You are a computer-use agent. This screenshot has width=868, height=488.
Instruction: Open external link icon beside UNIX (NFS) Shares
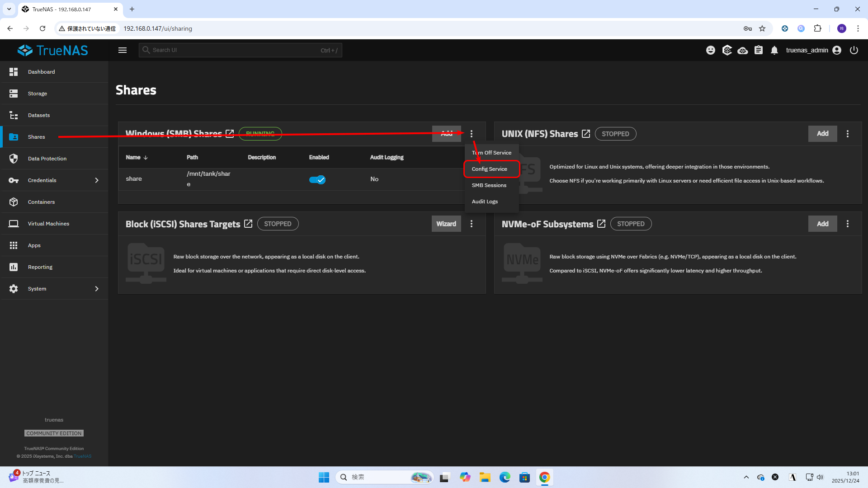tap(586, 134)
